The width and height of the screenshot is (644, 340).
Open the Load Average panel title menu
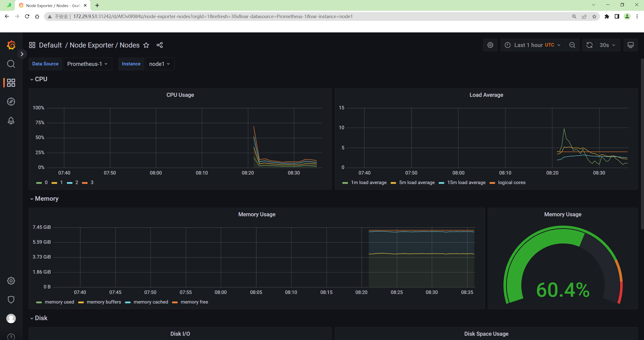486,95
